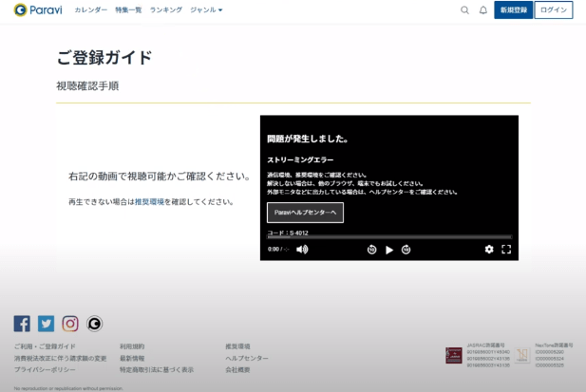Enter fullscreen mode in the player

click(506, 249)
